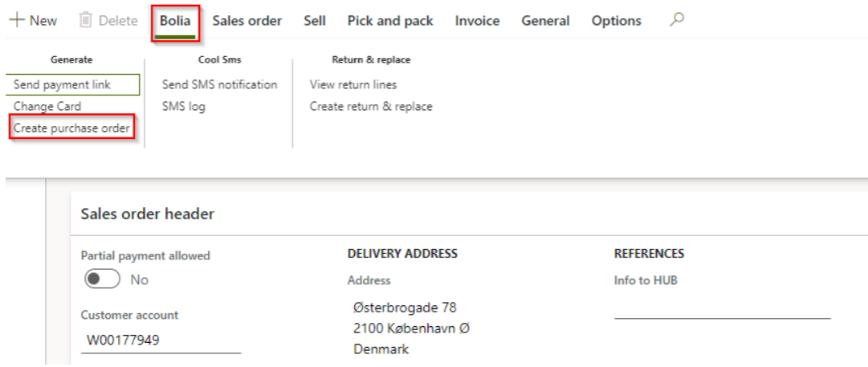Show the Options tab

[616, 21]
